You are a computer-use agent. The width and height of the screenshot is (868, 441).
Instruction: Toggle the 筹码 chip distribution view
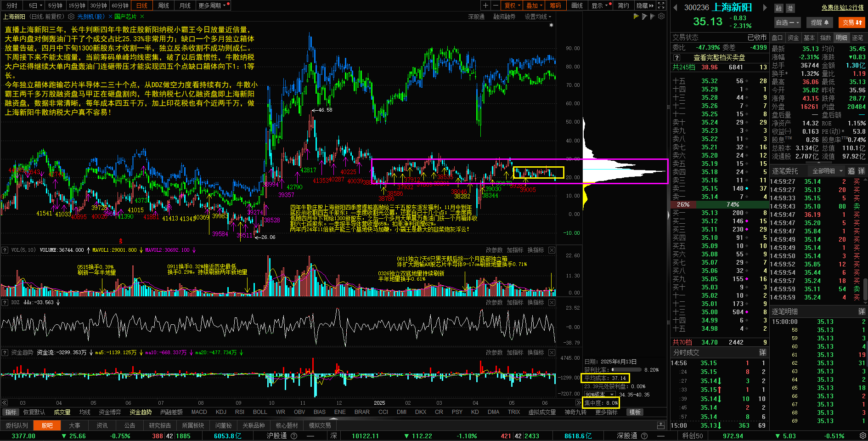[555, 6]
